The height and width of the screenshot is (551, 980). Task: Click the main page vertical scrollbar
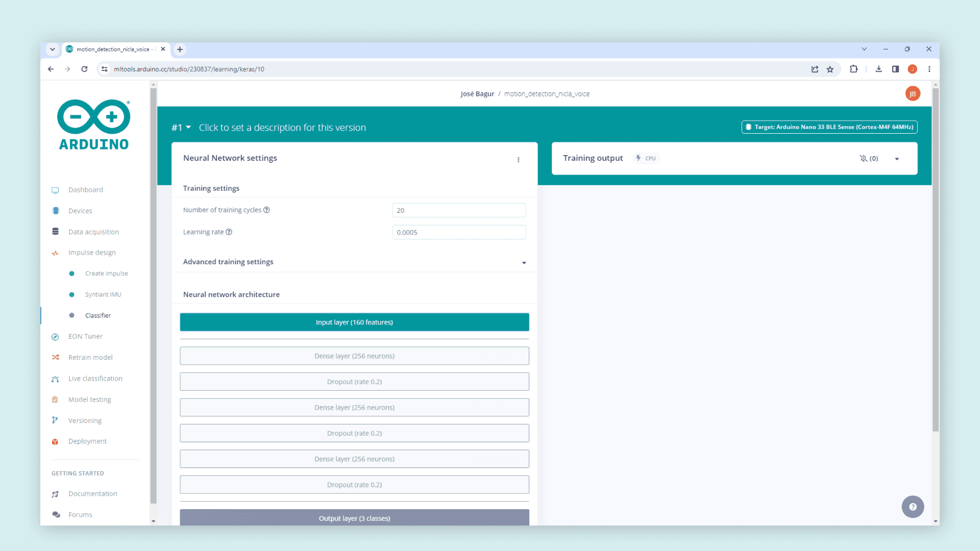tap(935, 260)
